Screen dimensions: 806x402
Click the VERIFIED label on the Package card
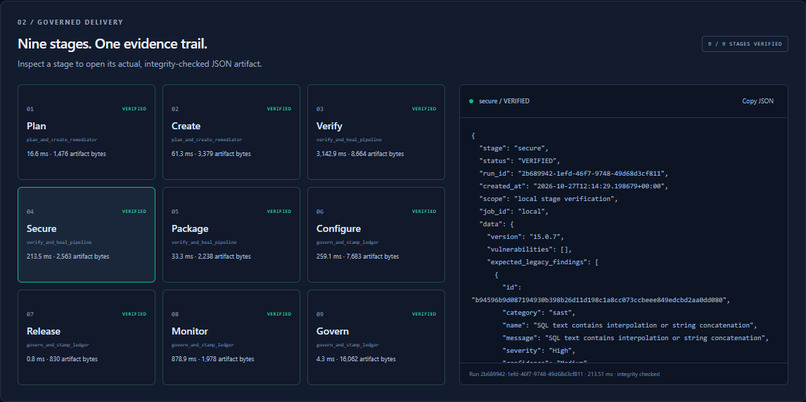tap(279, 211)
